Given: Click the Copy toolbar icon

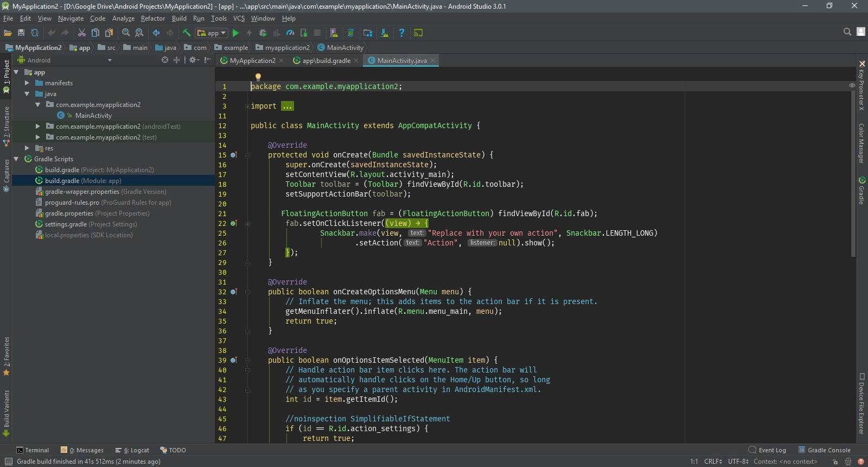Looking at the screenshot, I should point(95,33).
